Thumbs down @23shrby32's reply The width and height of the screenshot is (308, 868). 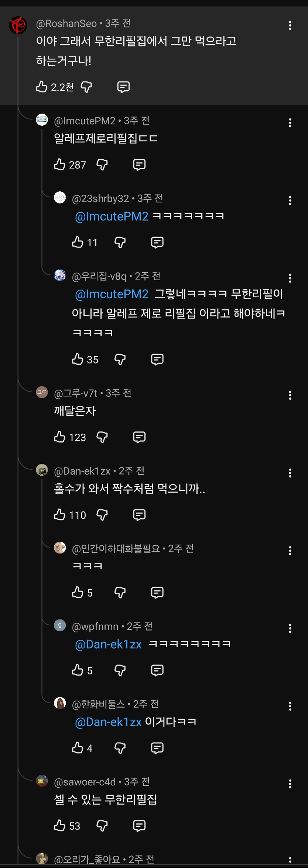(x=120, y=242)
